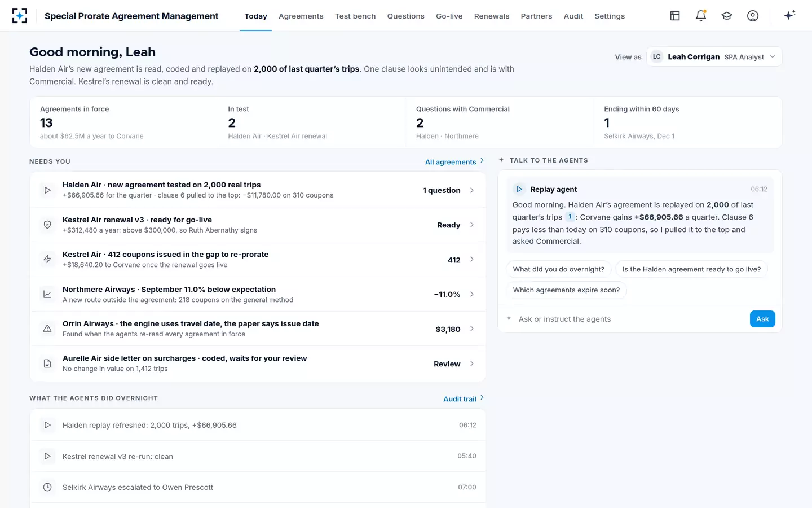The image size is (812, 508).
Task: Click the Ask or instruct the agents field
Action: [x=632, y=319]
